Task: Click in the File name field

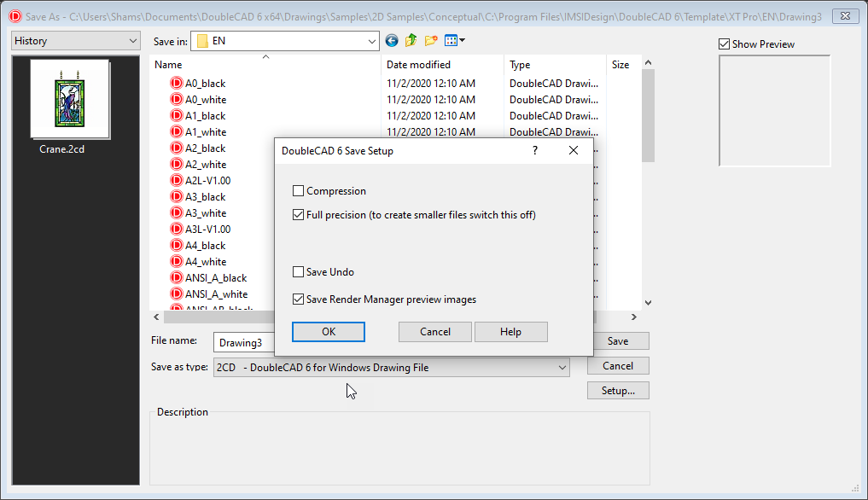Action: [243, 342]
